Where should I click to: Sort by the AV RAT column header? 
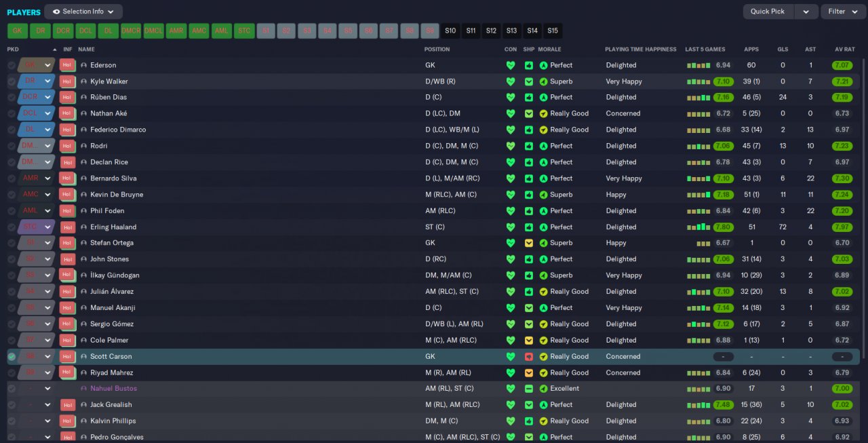(844, 49)
